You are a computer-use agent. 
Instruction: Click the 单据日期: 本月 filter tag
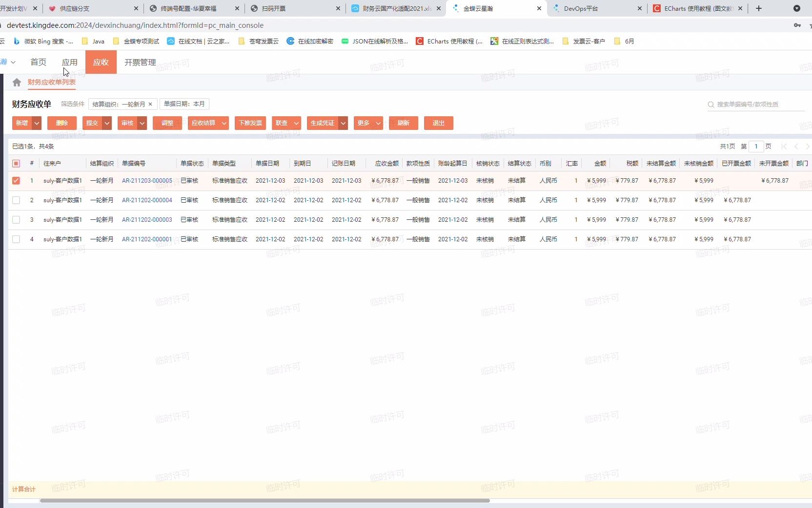(x=184, y=104)
